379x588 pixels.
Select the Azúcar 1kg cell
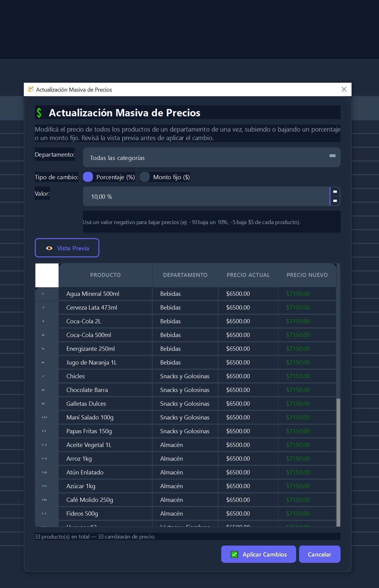[x=105, y=486]
